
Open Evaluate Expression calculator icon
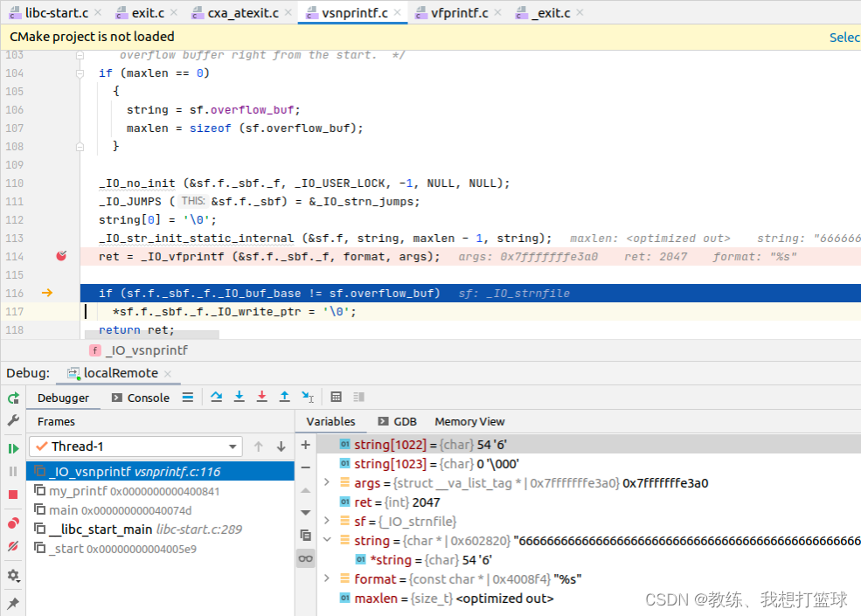[336, 397]
